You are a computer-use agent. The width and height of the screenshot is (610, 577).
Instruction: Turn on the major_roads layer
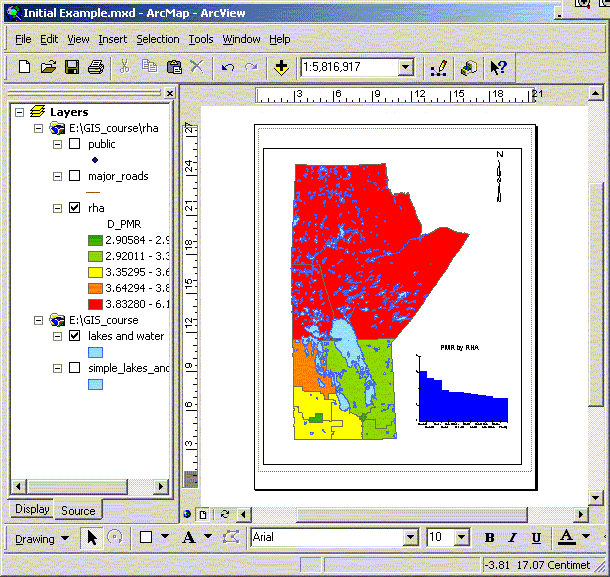(74, 176)
